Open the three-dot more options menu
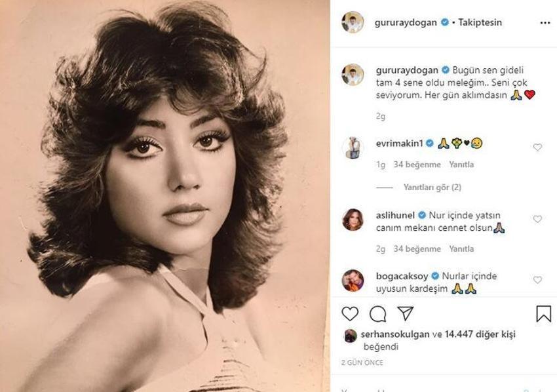 [x=545, y=23]
